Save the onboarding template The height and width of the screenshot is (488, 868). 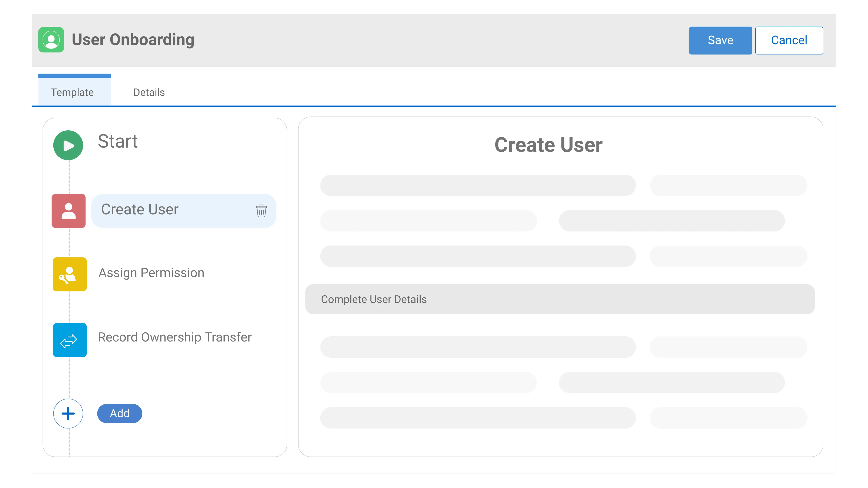click(x=720, y=40)
